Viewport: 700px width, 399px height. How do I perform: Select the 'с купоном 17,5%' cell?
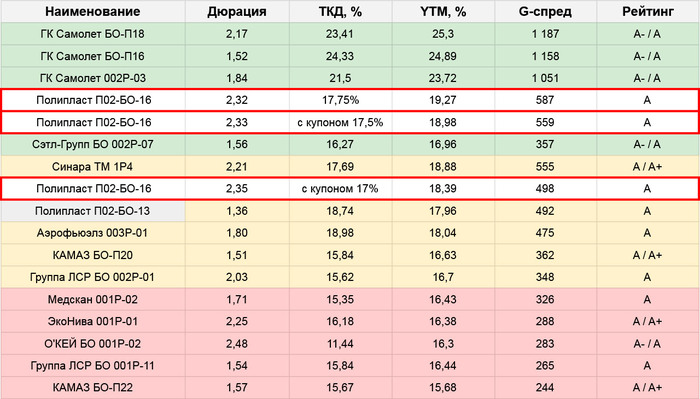(340, 122)
